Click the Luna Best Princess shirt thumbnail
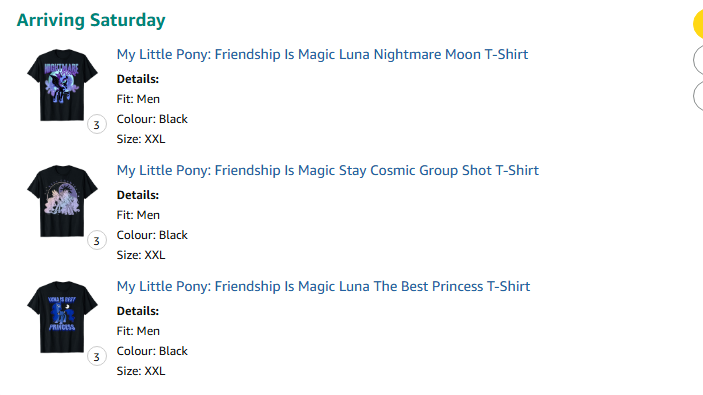The height and width of the screenshot is (395, 703). pyautogui.click(x=62, y=317)
